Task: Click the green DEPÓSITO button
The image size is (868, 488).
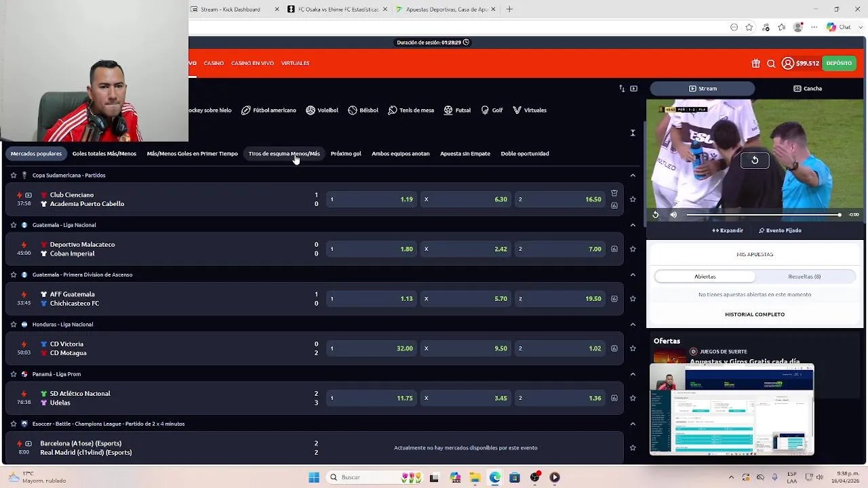Action: point(839,63)
